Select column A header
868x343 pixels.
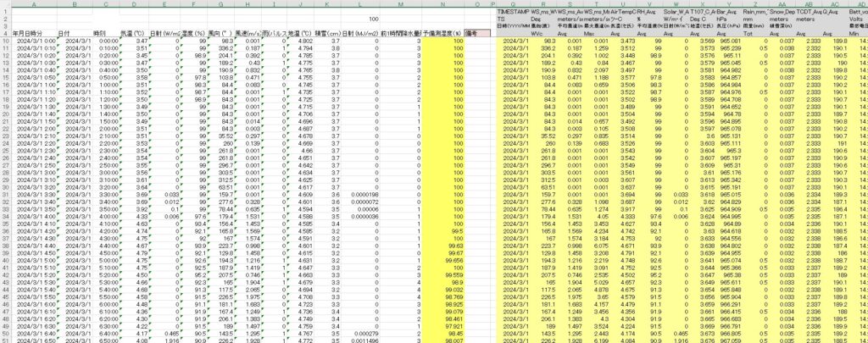point(34,4)
